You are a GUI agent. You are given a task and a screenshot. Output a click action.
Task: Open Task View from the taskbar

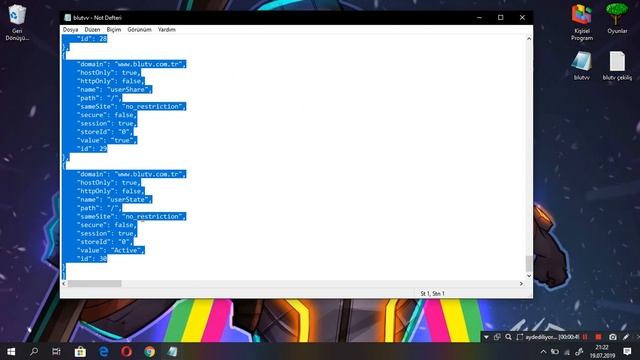pyautogui.click(x=56, y=351)
